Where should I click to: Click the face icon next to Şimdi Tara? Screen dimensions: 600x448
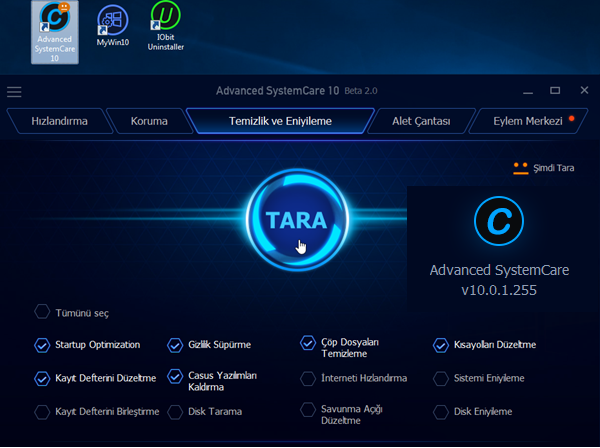click(520, 168)
